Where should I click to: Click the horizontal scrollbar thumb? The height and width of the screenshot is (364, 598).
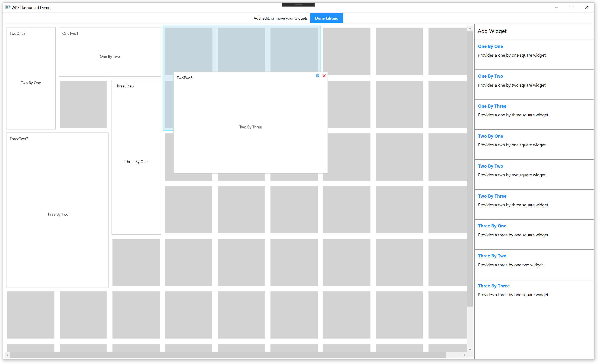(228, 355)
